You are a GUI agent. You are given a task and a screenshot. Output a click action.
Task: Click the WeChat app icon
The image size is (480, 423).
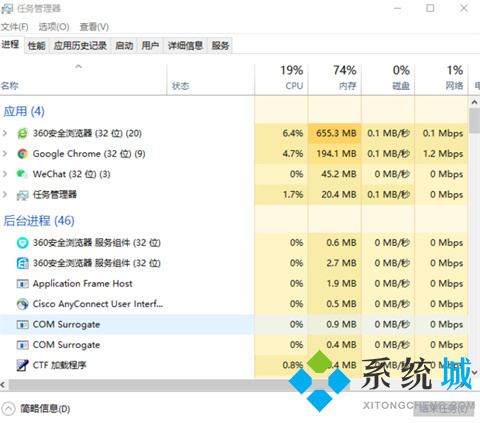(x=22, y=174)
